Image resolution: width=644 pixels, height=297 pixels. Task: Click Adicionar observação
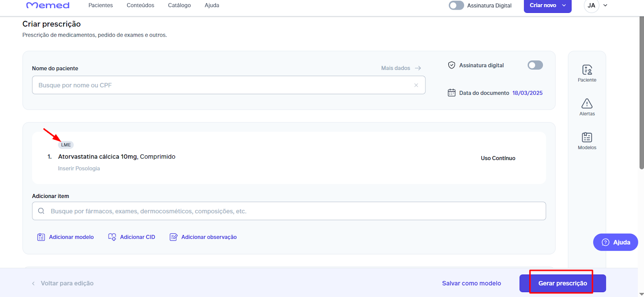(x=203, y=237)
